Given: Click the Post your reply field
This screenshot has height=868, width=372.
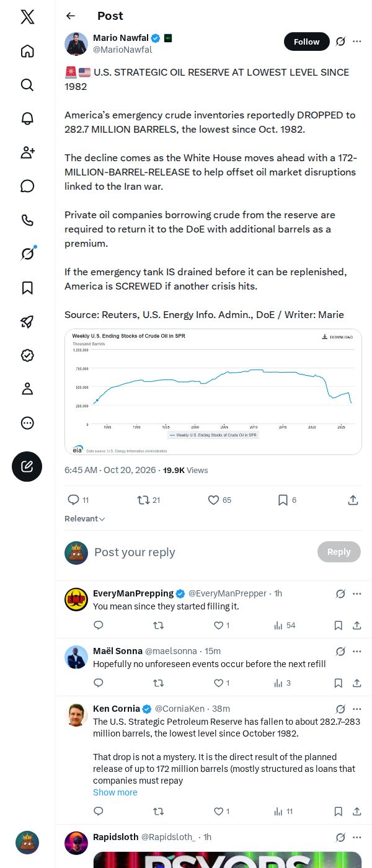Looking at the screenshot, I should click(202, 552).
